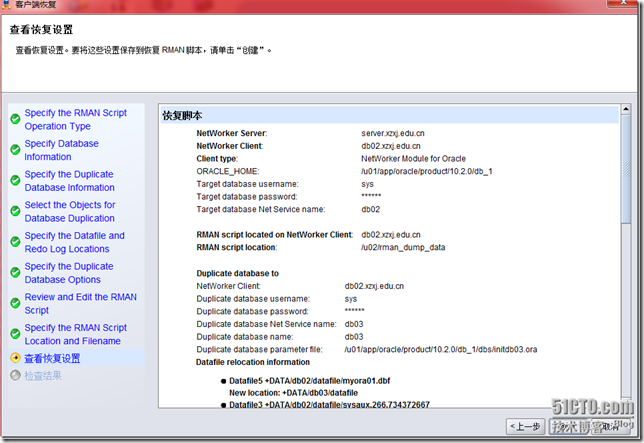Click green check icon beside Specify the Datafile and Redo Log Locations
The width and height of the screenshot is (644, 443).
tap(15, 242)
